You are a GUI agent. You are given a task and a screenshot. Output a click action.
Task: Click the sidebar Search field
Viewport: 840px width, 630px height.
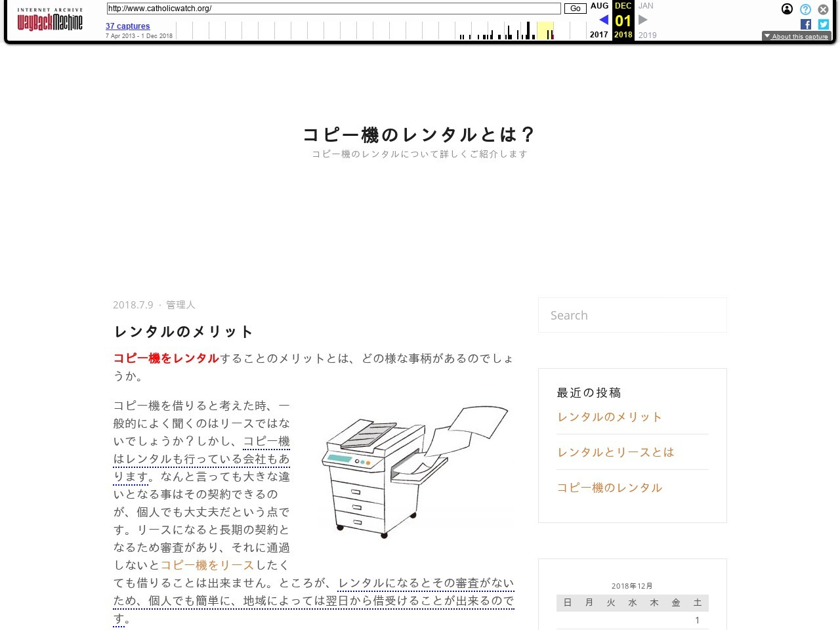[632, 315]
